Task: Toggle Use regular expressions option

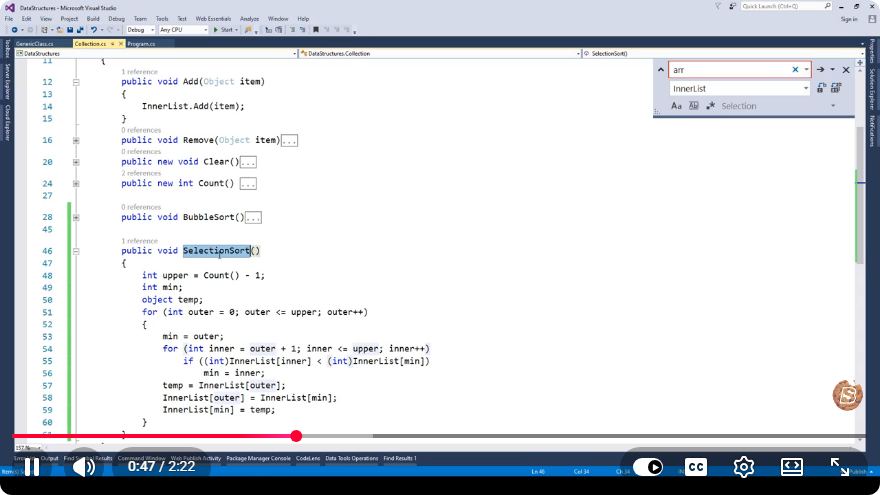Action: point(711,106)
